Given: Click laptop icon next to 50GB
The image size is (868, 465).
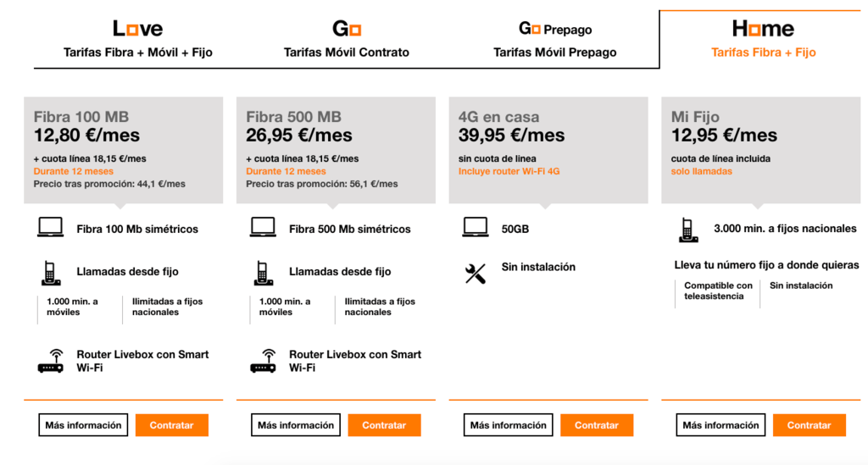Looking at the screenshot, I should [476, 228].
